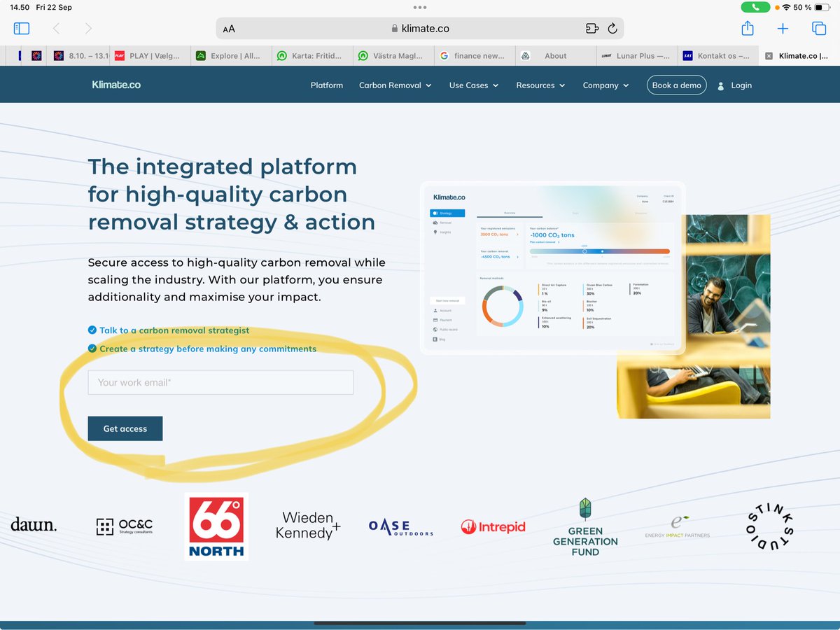The width and height of the screenshot is (840, 630).
Task: Open a new tab with plus icon
Action: (783, 29)
